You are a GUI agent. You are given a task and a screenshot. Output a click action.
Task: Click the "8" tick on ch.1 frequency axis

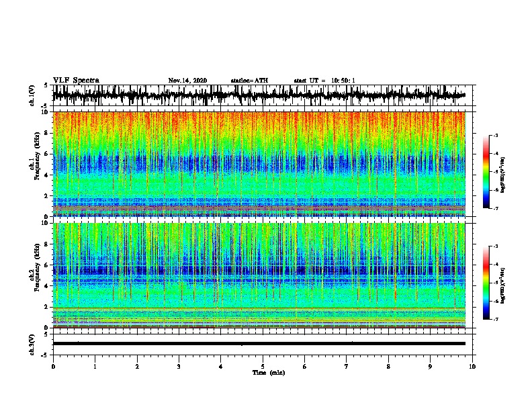pos(47,133)
